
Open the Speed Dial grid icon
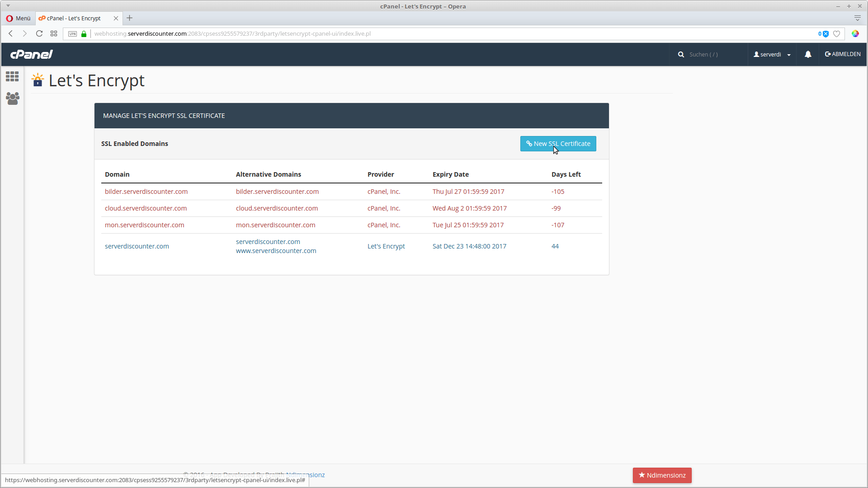coord(54,33)
